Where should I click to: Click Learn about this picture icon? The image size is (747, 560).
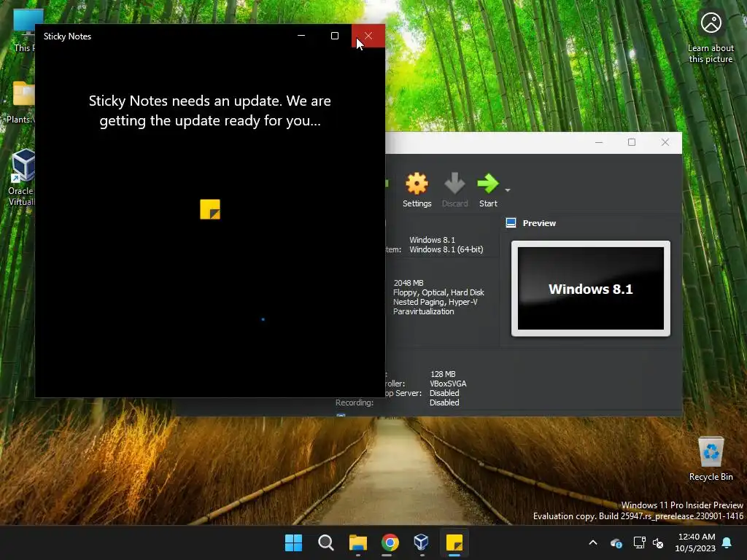711,37
